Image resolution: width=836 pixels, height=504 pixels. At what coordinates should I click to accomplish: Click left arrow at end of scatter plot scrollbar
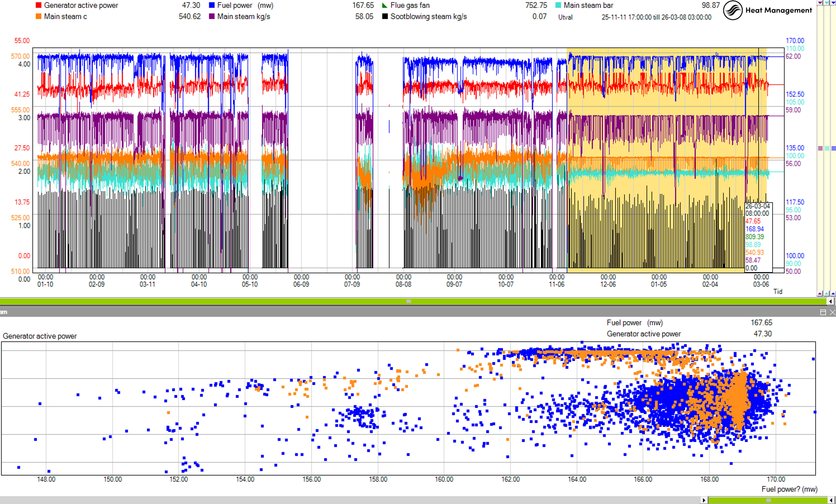tap(831, 500)
